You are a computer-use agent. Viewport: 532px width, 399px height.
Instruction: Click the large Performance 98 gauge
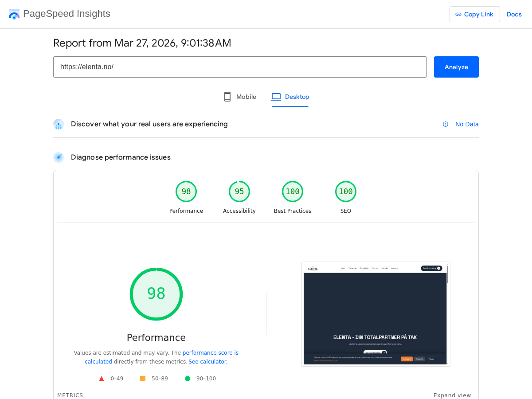[x=156, y=294]
